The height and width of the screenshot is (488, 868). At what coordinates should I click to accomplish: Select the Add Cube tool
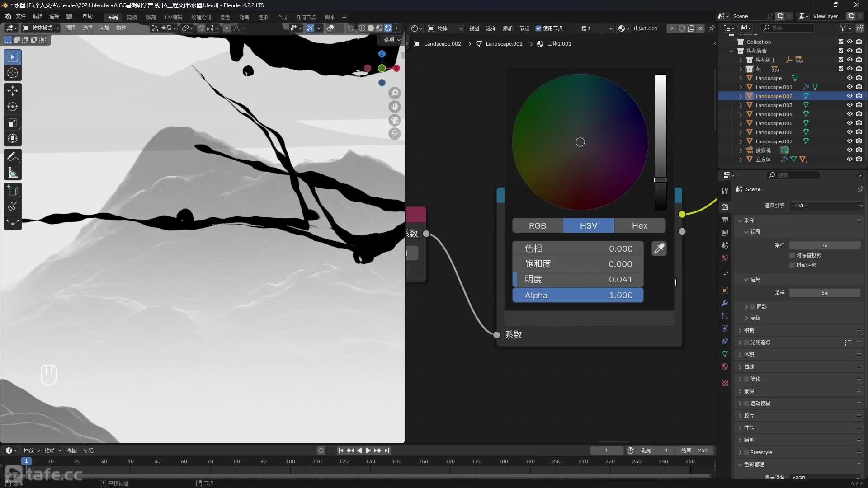click(x=13, y=191)
